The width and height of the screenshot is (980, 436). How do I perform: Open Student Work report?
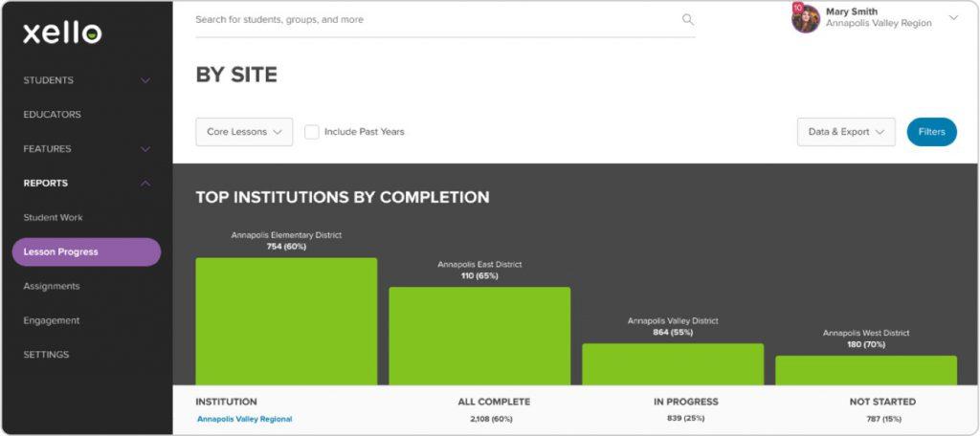54,218
